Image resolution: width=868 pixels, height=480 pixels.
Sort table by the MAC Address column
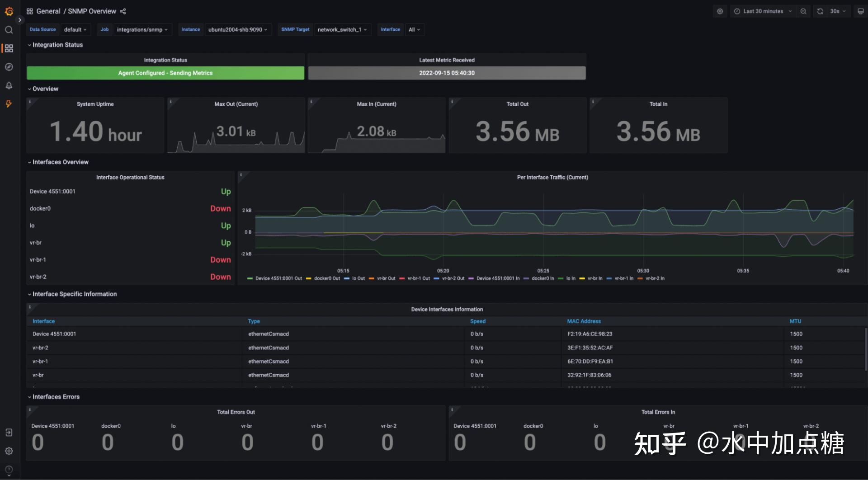584,321
